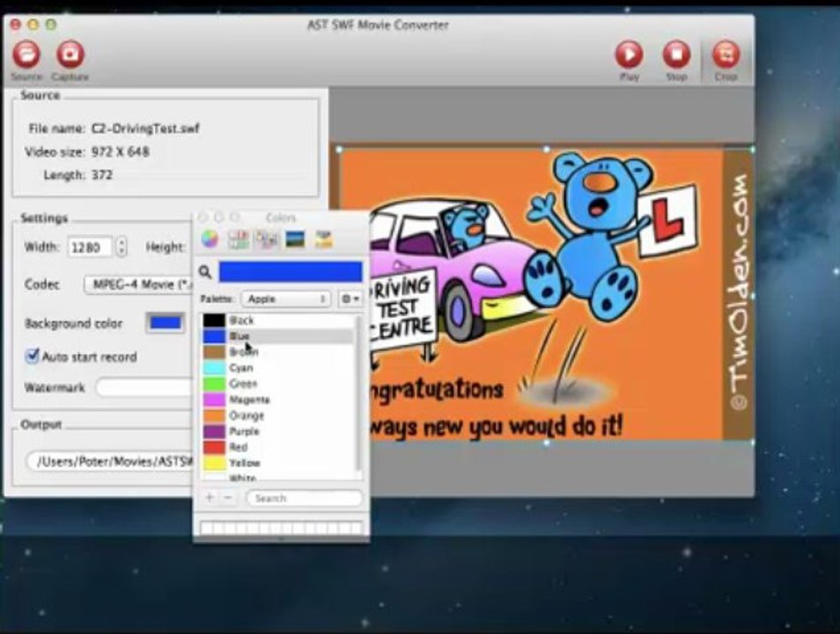Close the AST SWF Movie Converter window

[16, 25]
